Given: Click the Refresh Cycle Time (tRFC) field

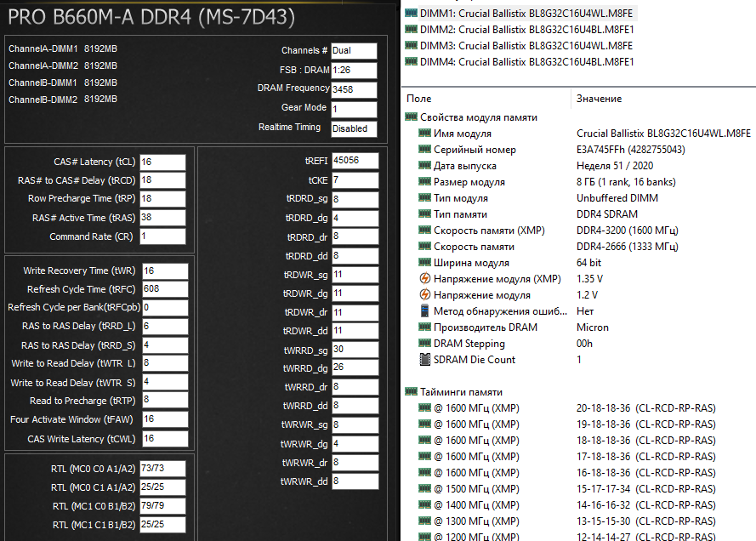Looking at the screenshot, I should tap(165, 289).
